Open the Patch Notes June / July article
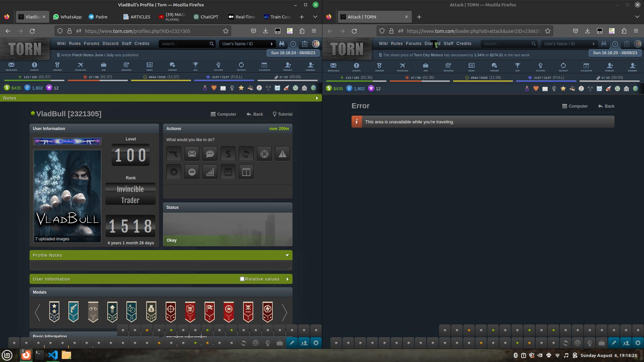 point(93,55)
